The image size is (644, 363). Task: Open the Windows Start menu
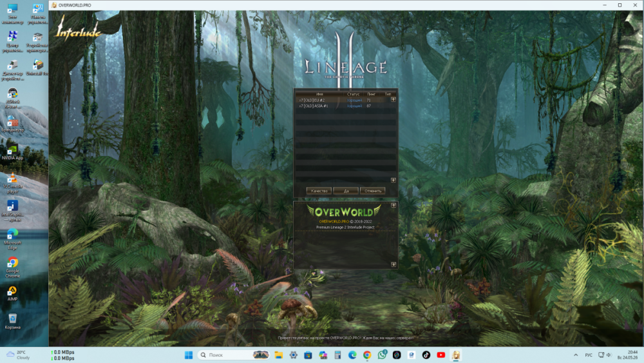[x=189, y=355]
